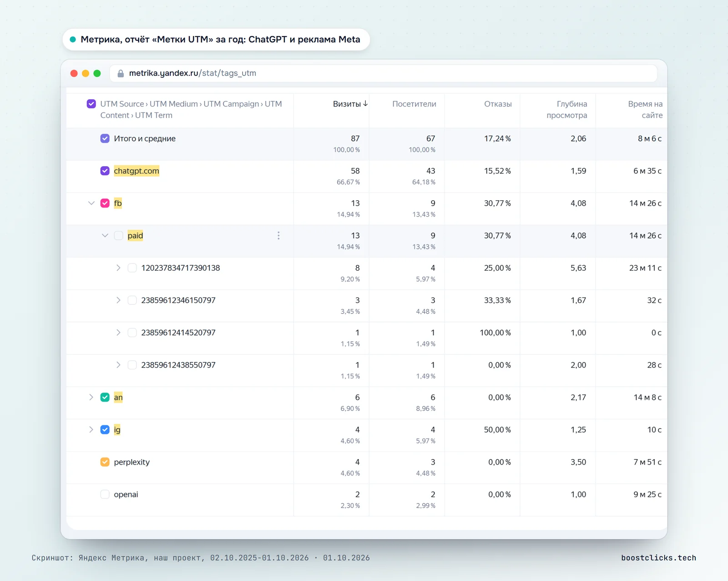Screen dimensions: 728x581
Task: Click the openai source label
Action: click(x=126, y=494)
